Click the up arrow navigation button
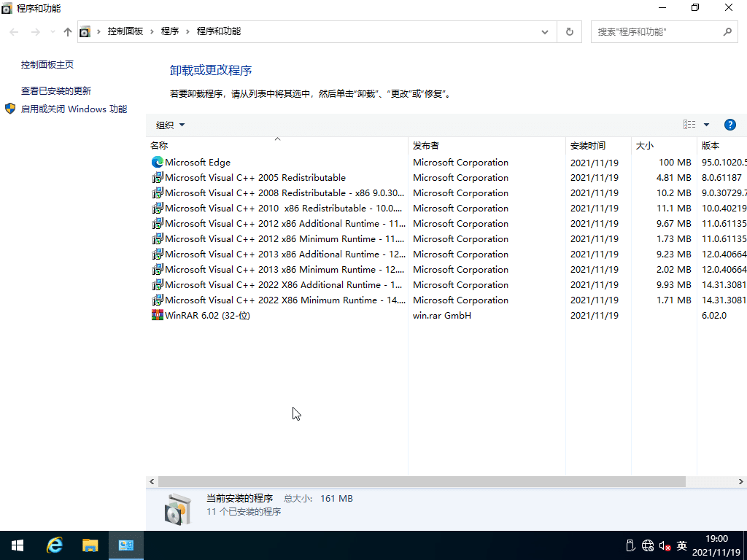This screenshot has width=747, height=560. tap(68, 31)
